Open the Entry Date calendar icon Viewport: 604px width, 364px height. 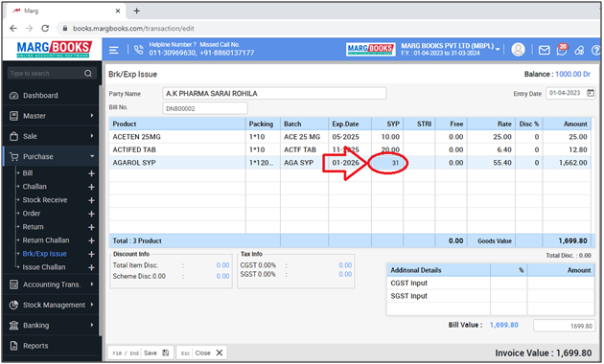(x=591, y=93)
